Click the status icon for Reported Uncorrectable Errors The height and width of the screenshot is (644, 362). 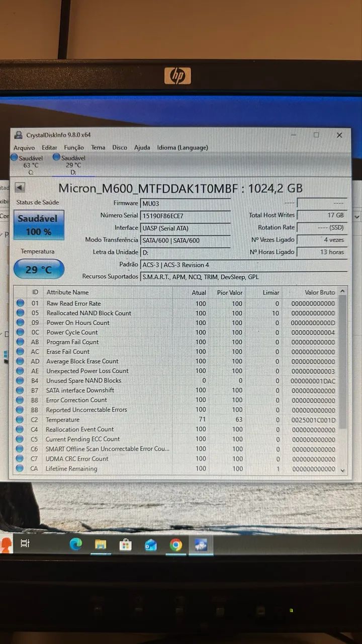click(x=20, y=410)
